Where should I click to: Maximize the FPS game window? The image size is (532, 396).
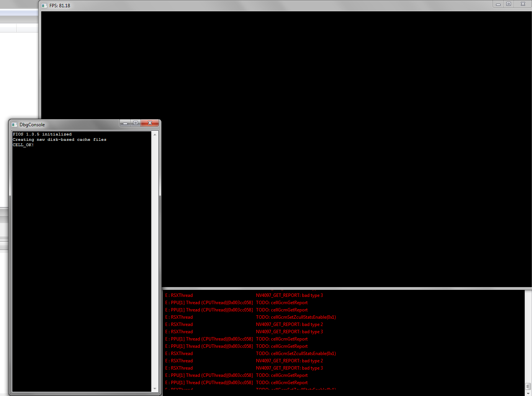click(x=509, y=4)
